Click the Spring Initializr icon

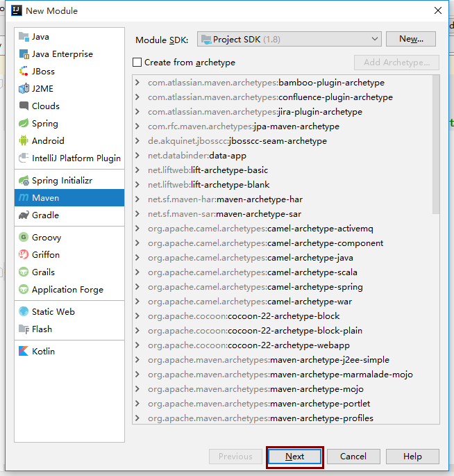coord(24,180)
